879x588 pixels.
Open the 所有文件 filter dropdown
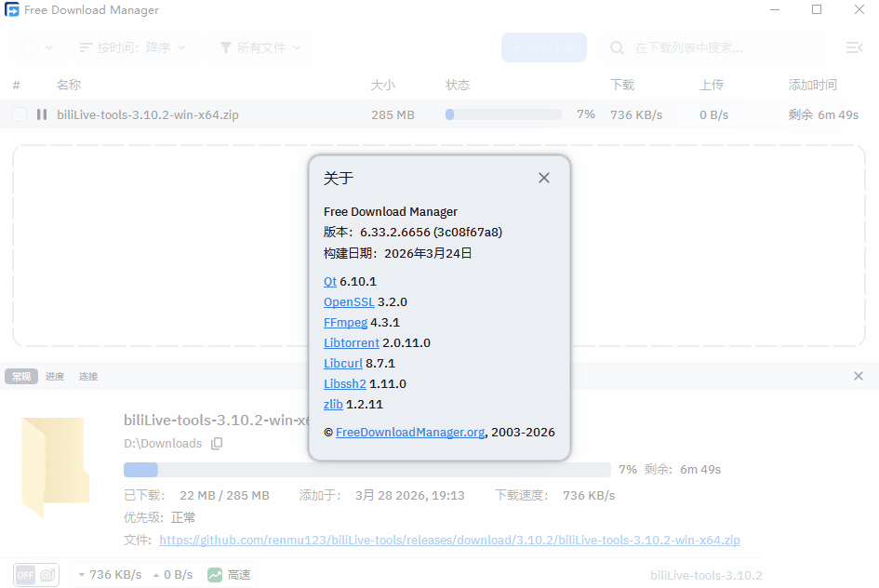tap(260, 47)
